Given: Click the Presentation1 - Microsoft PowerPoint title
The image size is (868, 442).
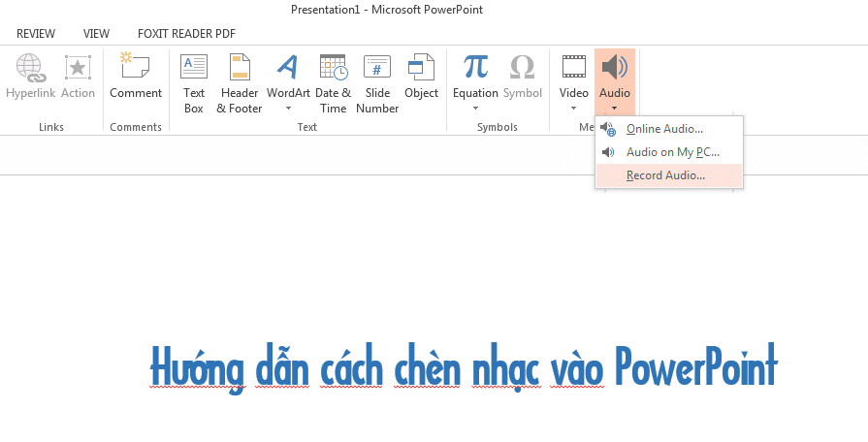Looking at the screenshot, I should 387,10.
